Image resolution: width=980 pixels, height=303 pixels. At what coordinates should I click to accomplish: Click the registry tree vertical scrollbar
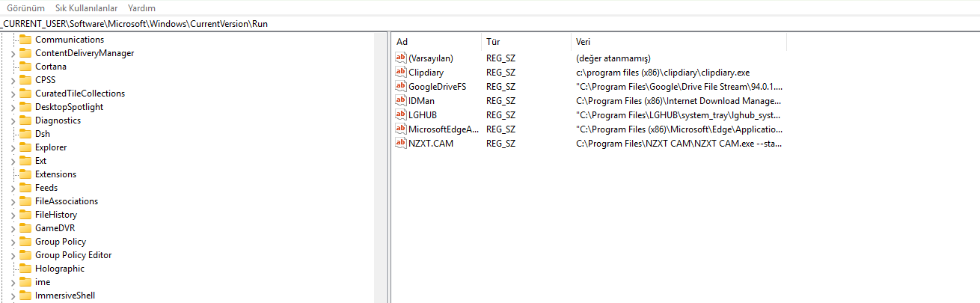click(380, 167)
